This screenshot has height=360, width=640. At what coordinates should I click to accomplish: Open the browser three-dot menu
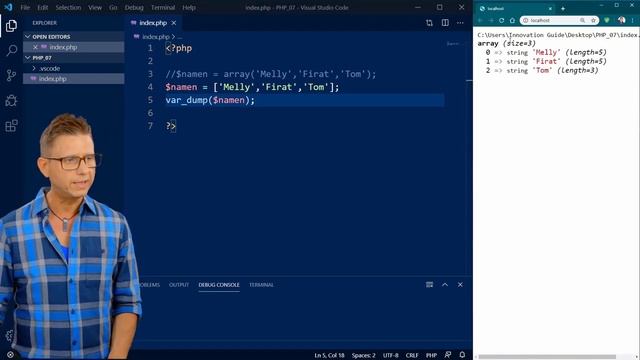(633, 20)
